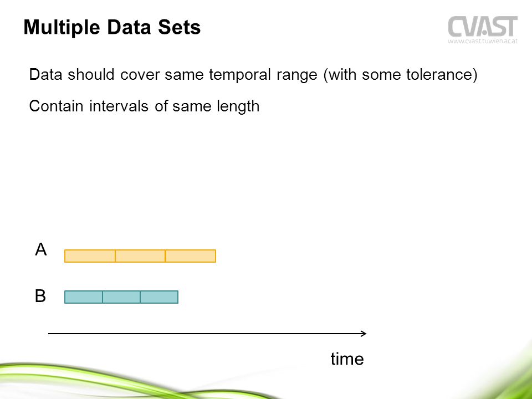The width and height of the screenshot is (532, 399).
Task: Click the first orange segment of A
Action: (x=90, y=256)
